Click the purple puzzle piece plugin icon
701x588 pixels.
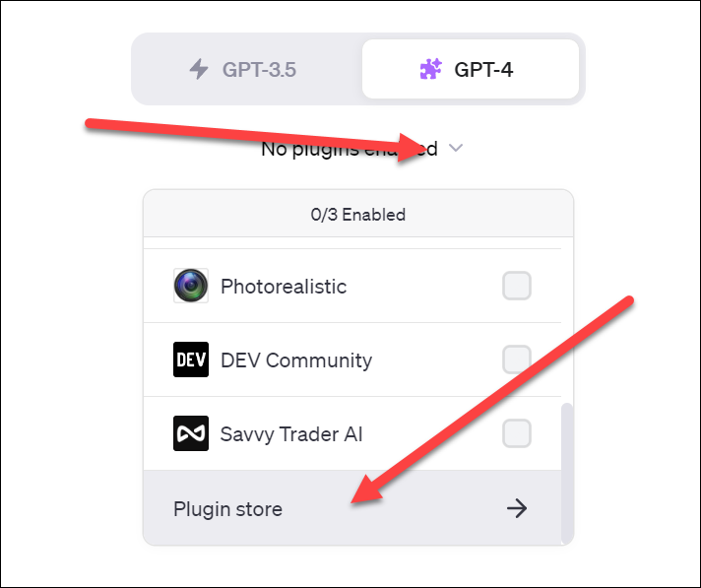click(x=430, y=69)
